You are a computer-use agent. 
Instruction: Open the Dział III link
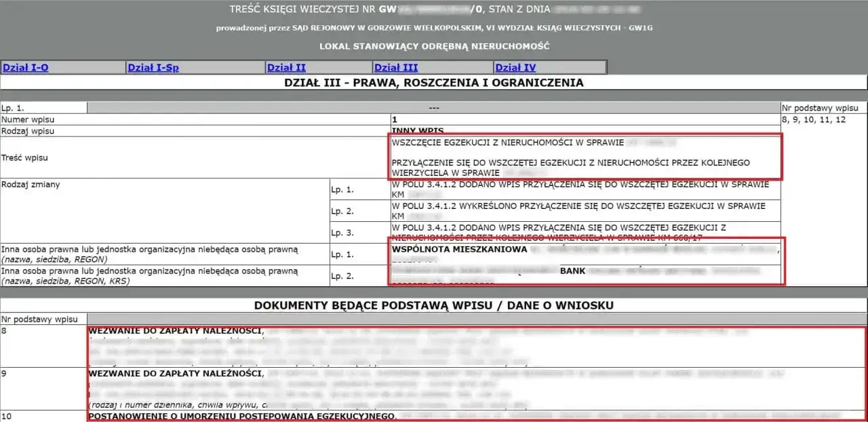(396, 67)
